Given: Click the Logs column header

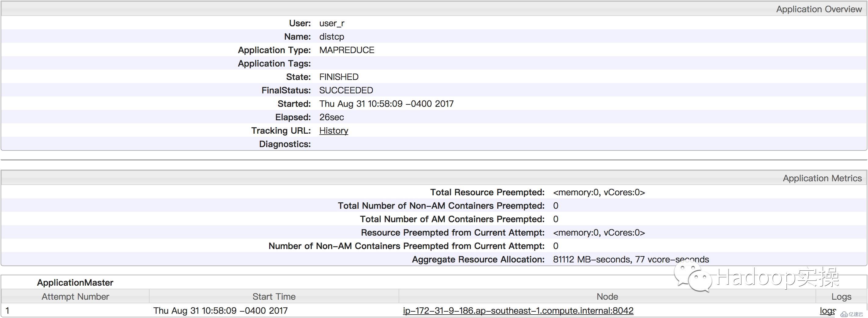Looking at the screenshot, I should click(841, 296).
